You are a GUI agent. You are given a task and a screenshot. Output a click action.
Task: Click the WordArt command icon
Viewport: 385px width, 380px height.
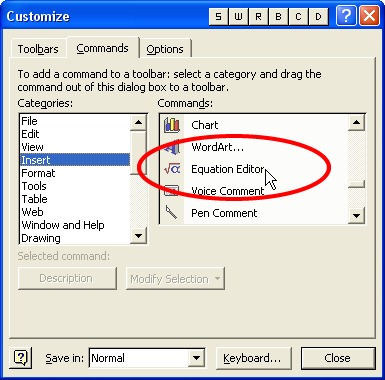pos(172,147)
